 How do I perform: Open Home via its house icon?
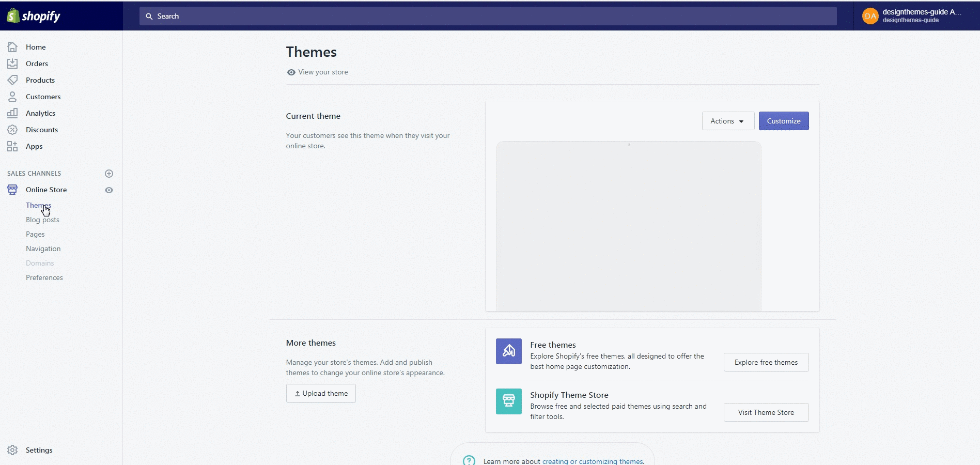pyautogui.click(x=12, y=47)
